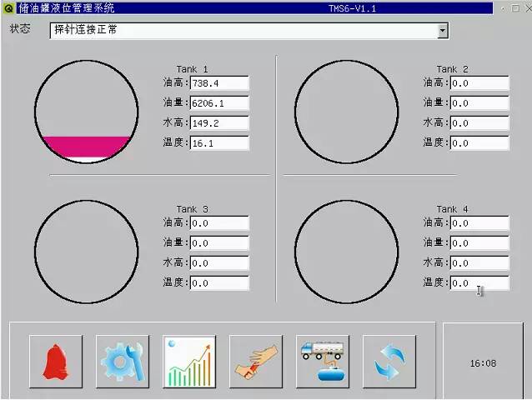Image resolution: width=532 pixels, height=400 pixels.
Task: Click Tank 4 油高 input field
Action: [x=479, y=223]
